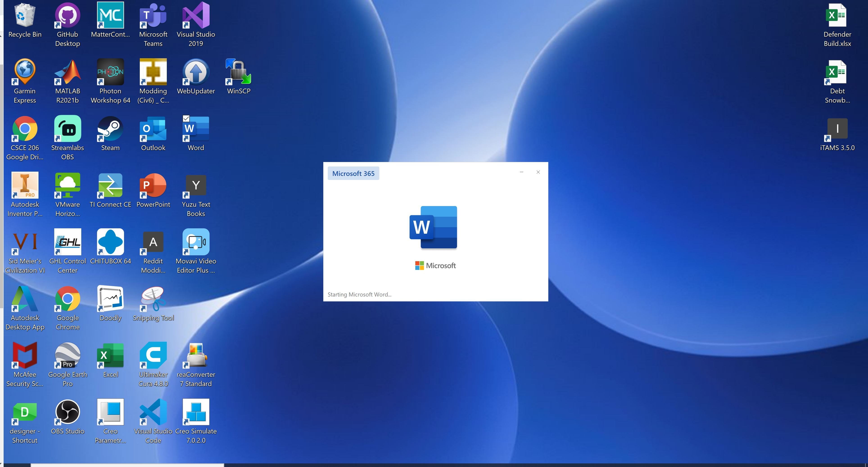868x467 pixels.
Task: Select the Microsoft Teams shortcut
Action: point(153,15)
